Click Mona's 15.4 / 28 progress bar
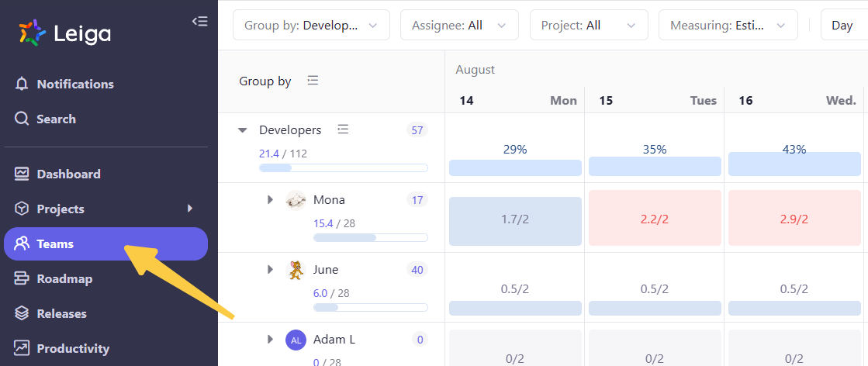Screen dimensions: 868x366 [x=370, y=237]
